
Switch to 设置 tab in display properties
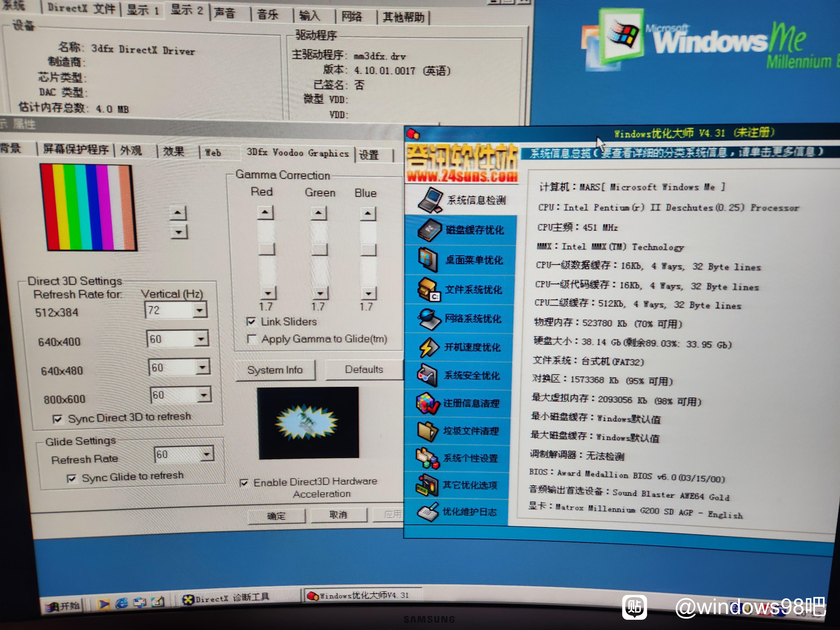point(369,155)
